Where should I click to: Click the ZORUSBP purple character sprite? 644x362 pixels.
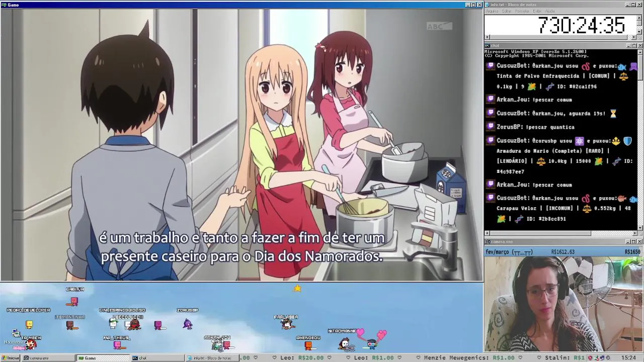point(188,324)
